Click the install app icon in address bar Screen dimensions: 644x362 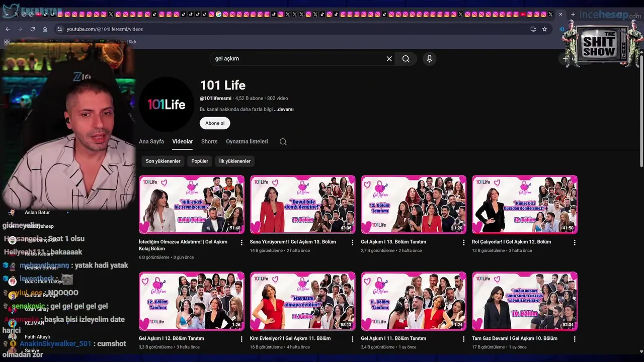pyautogui.click(x=533, y=29)
